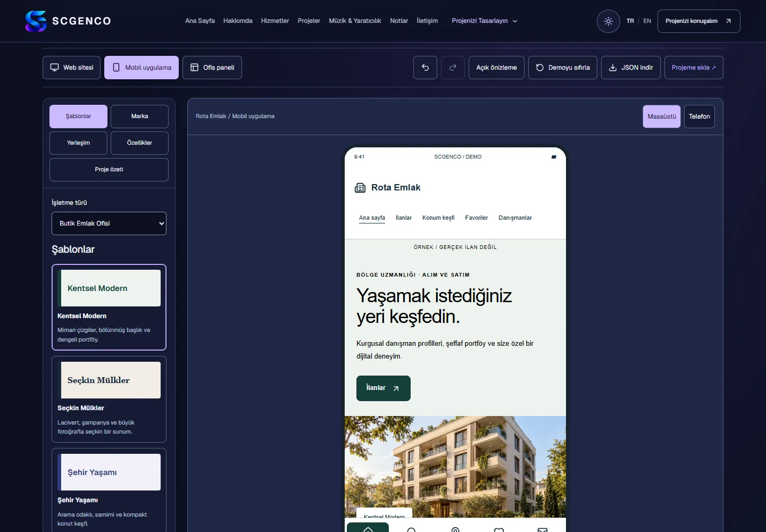
Task: Switch language to TR
Action: pyautogui.click(x=630, y=21)
